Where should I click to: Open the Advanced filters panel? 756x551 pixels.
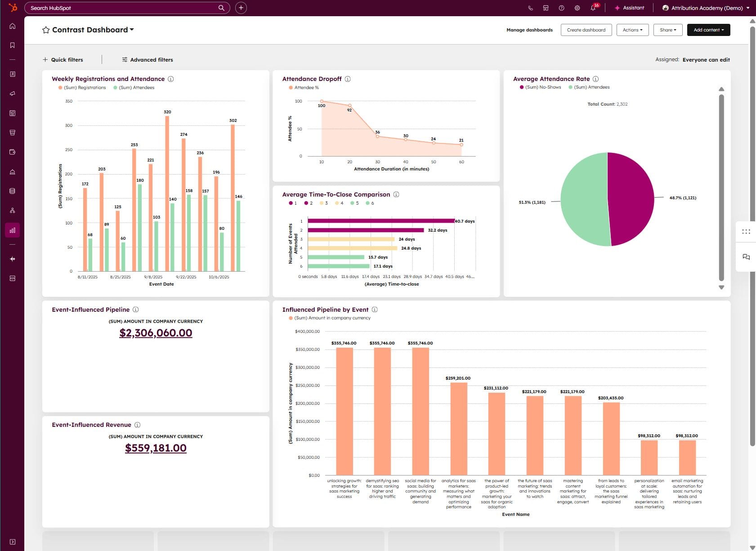pyautogui.click(x=147, y=59)
